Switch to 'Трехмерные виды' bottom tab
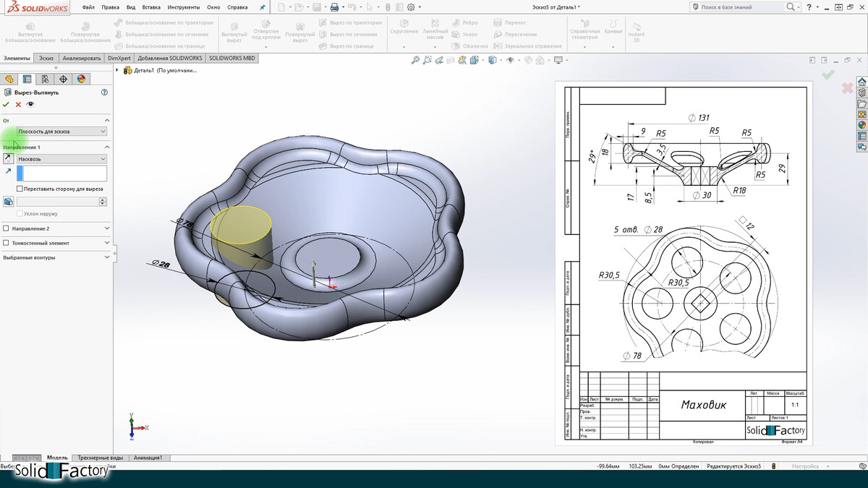The height and width of the screenshot is (488, 868). [x=101, y=458]
